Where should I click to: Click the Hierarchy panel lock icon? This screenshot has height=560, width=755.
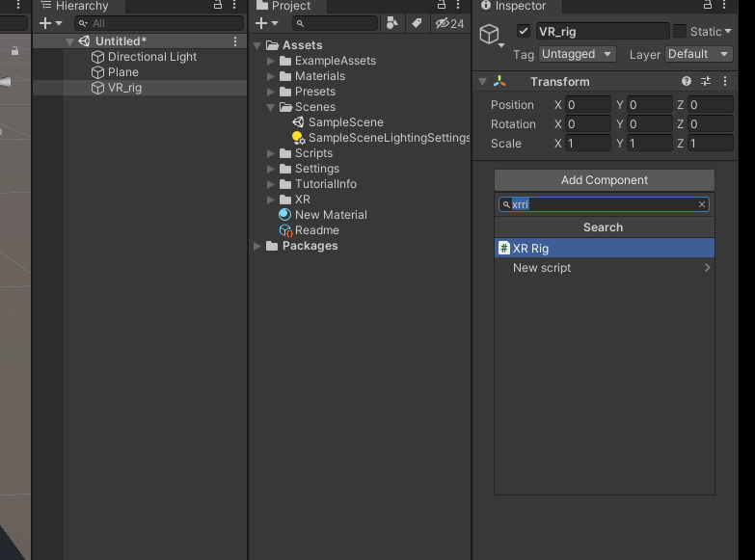218,5
